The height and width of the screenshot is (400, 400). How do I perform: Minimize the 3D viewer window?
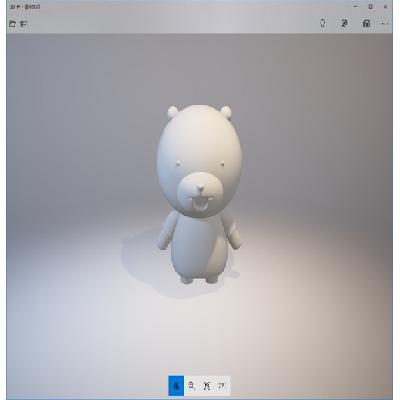click(x=356, y=6)
